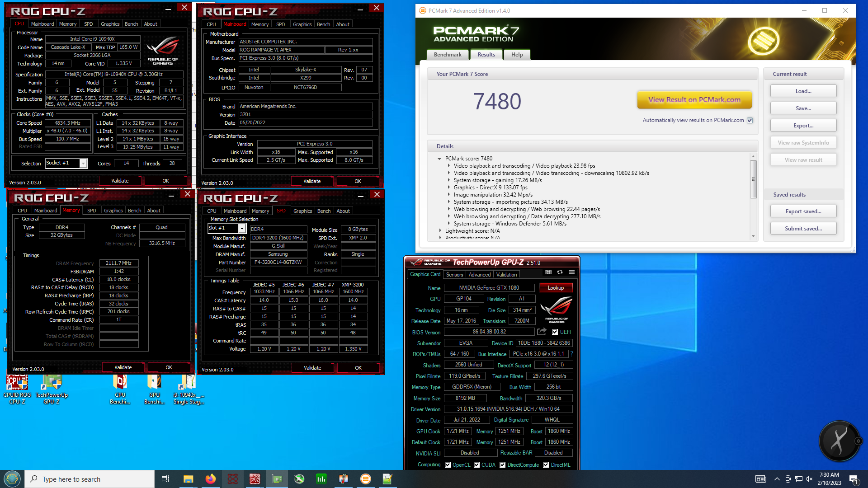Click the GPU-Z graphics card taskbar icon

click(x=277, y=479)
